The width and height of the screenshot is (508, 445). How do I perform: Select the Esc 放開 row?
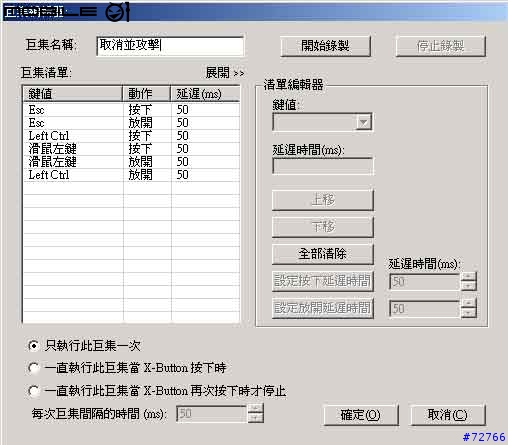pos(132,123)
